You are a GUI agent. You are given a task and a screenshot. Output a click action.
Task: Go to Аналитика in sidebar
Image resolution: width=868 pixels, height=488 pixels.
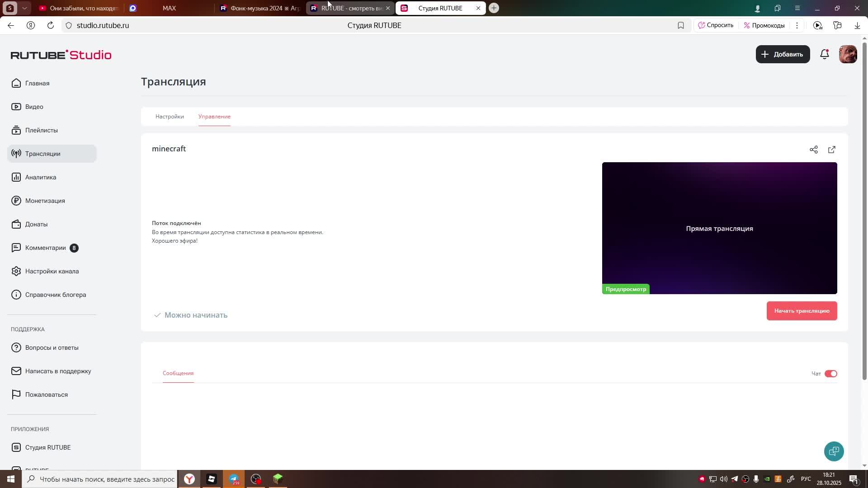[41, 177]
